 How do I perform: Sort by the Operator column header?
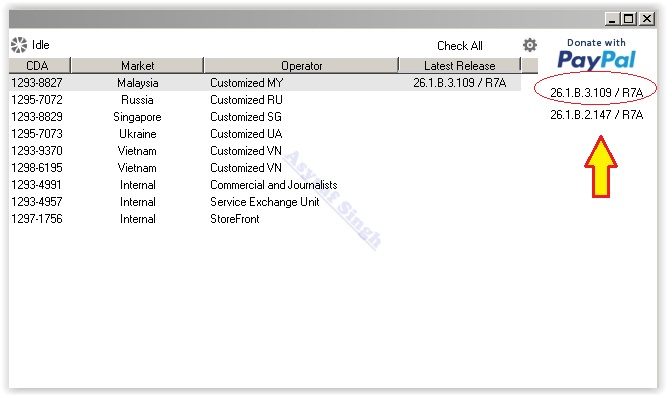[x=301, y=66]
